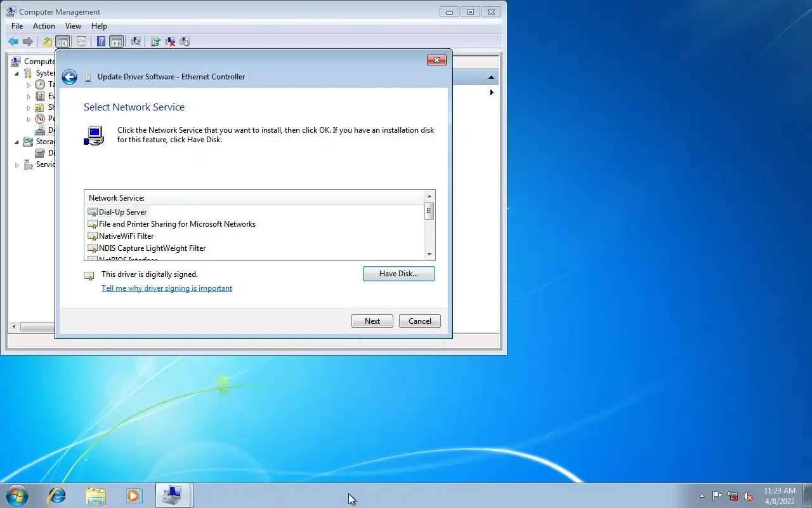Expand the Services and Applications tree node
The width and height of the screenshot is (812, 508).
pos(17,165)
